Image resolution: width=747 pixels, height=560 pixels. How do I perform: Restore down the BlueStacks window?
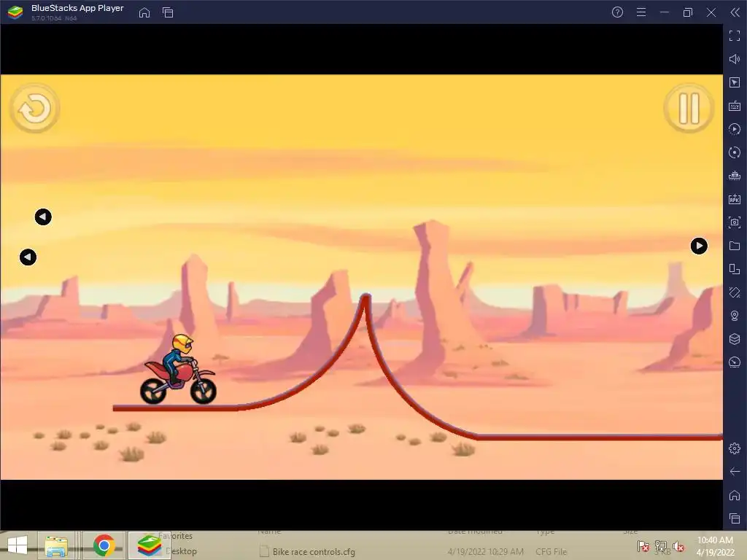click(x=687, y=12)
